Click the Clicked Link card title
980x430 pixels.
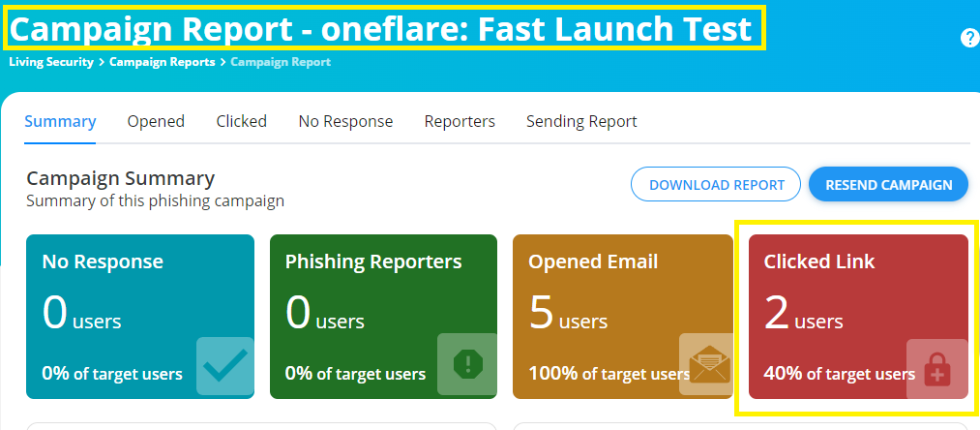point(819,261)
